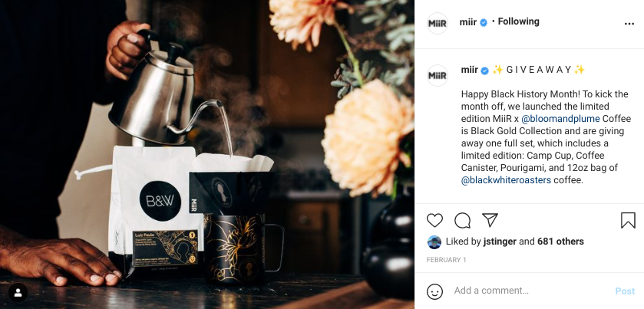Screen dimensions: 644x309
Task: Click the Post comment button
Action: (625, 291)
